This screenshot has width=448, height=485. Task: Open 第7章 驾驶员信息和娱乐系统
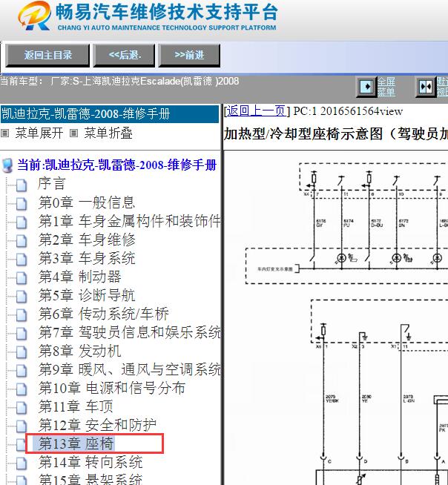point(129,332)
